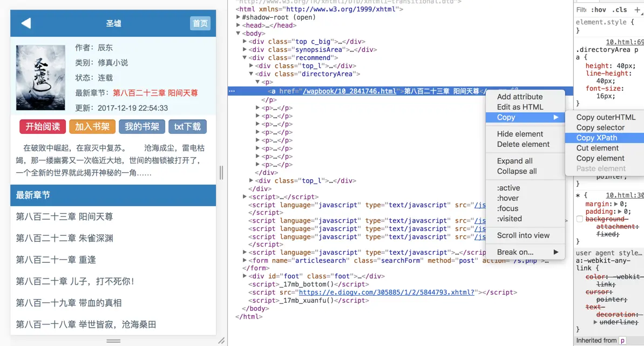The height and width of the screenshot is (346, 644).
Task: Expand the head element node
Action: 238,25
